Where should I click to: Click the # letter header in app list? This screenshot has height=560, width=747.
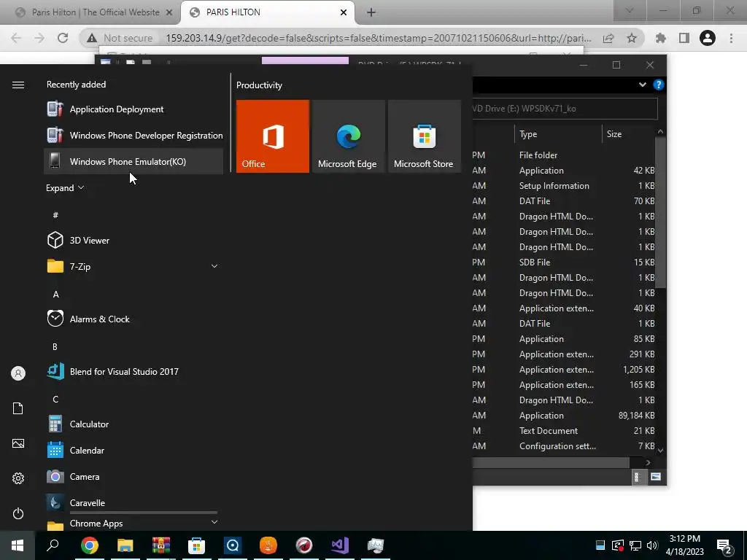55,215
